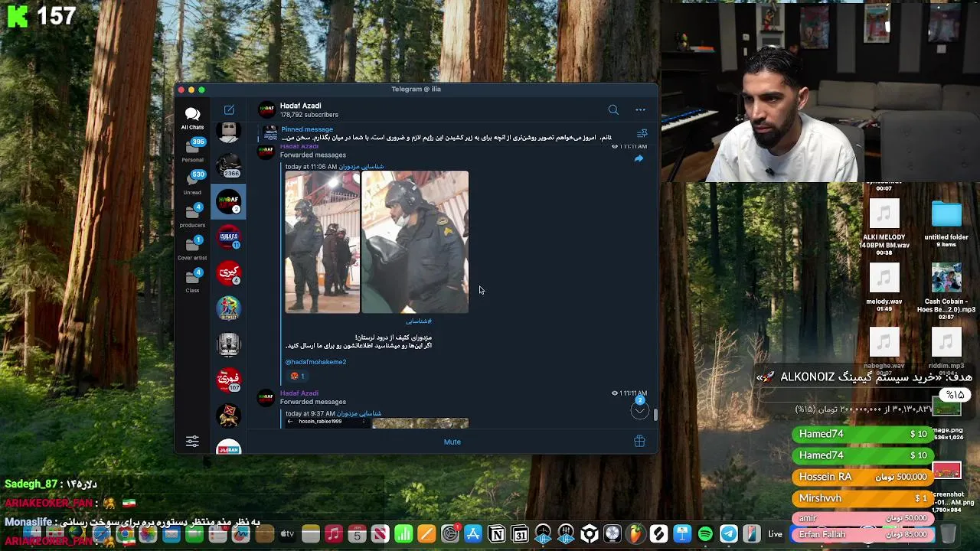Open the left police photo in message

pos(322,242)
